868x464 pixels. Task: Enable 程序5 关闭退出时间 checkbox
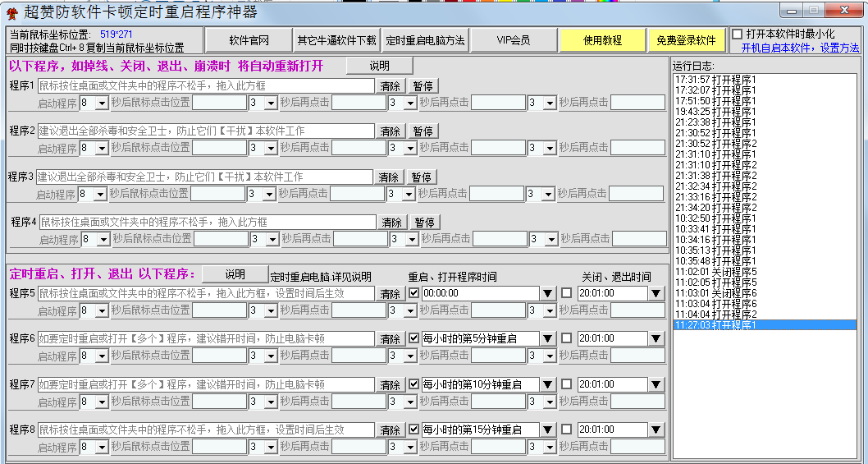pos(567,292)
